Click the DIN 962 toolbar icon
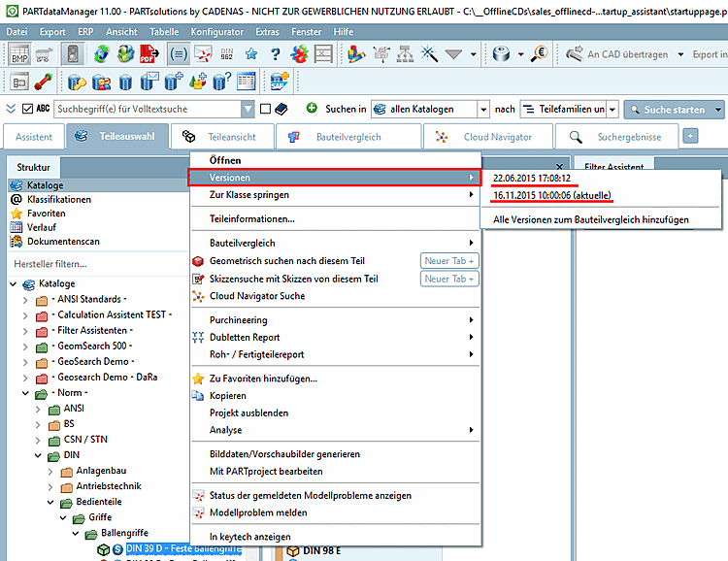 (x=226, y=54)
